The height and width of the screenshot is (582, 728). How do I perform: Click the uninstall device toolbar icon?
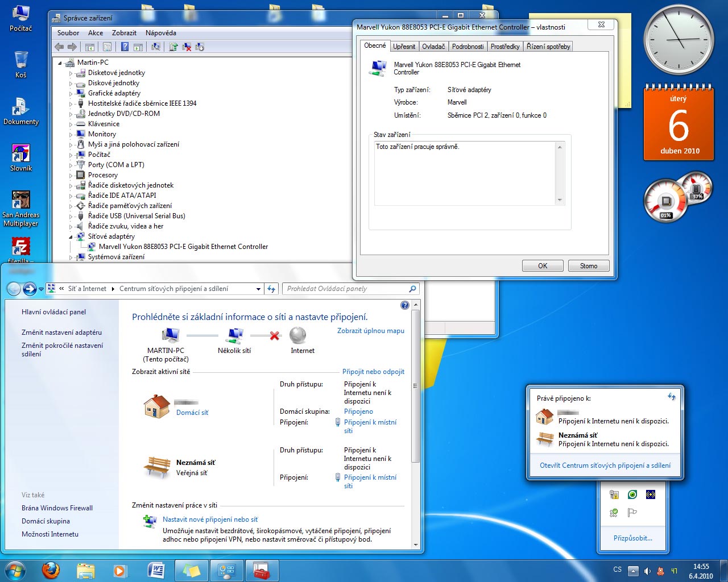[187, 47]
